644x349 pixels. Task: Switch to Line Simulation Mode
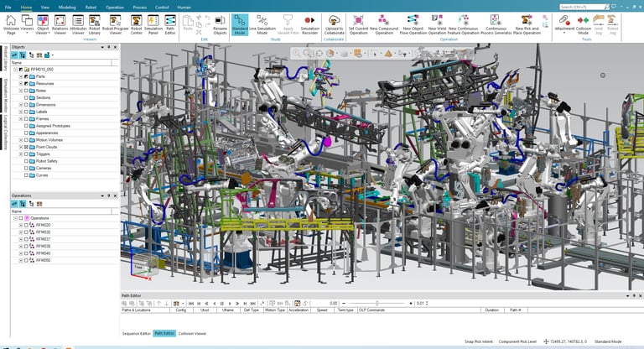click(262, 24)
